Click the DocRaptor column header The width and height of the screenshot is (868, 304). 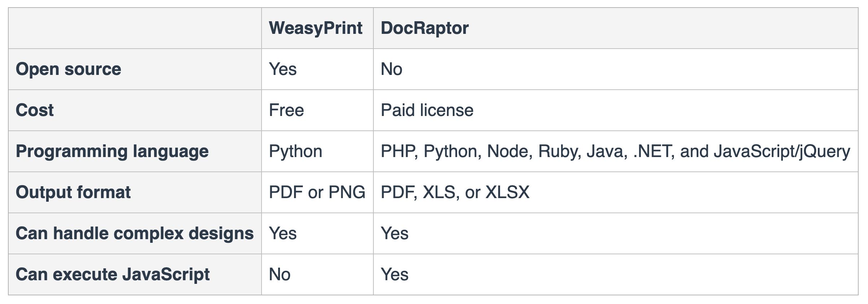point(424,28)
